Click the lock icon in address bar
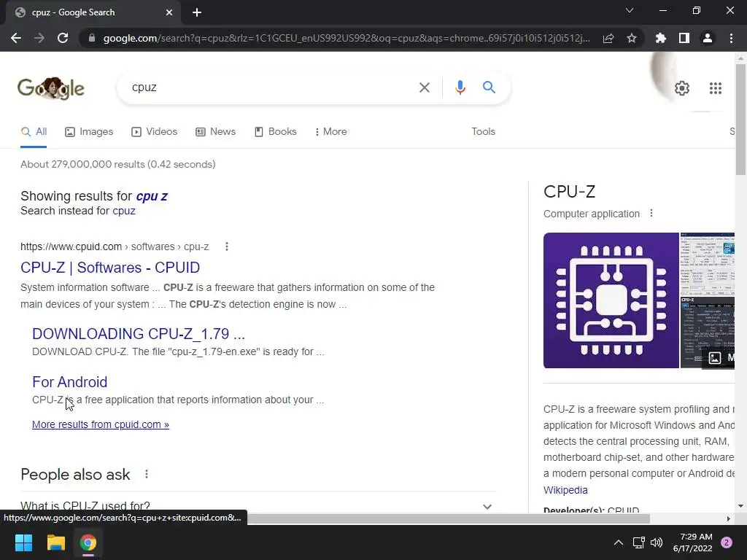 [92, 38]
